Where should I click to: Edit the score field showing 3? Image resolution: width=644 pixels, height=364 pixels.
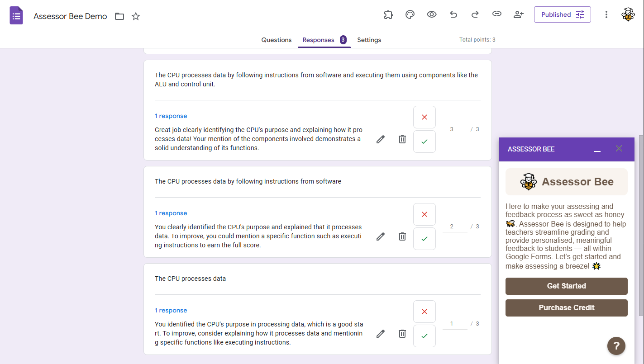click(454, 129)
